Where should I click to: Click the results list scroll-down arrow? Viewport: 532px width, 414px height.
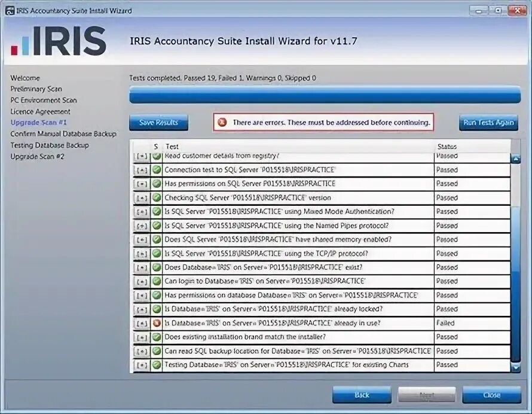[516, 367]
